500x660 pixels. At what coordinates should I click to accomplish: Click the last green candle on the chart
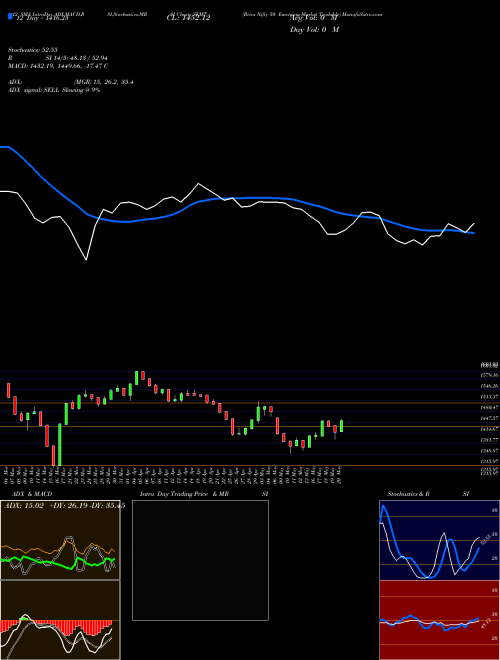pos(342,426)
